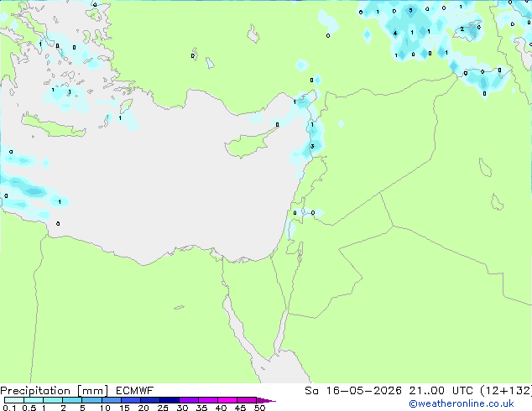Pick the 30–35 mm legend swatch

(x=189, y=400)
